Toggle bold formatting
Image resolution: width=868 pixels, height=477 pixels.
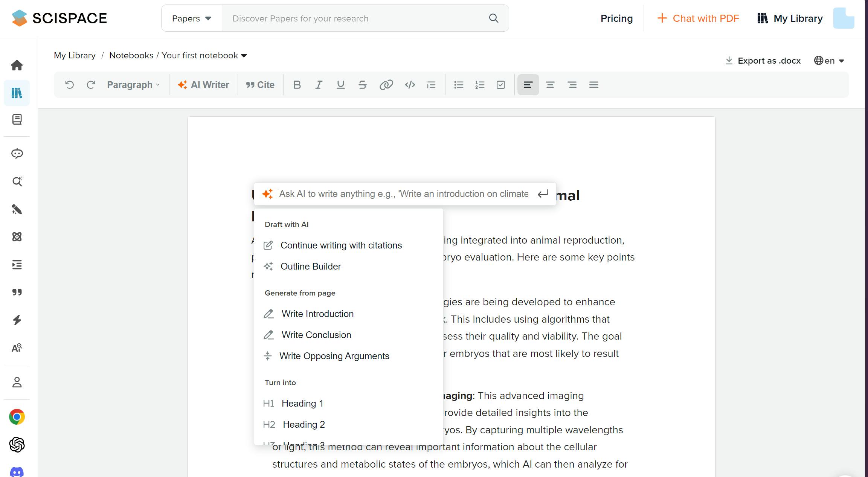point(297,85)
